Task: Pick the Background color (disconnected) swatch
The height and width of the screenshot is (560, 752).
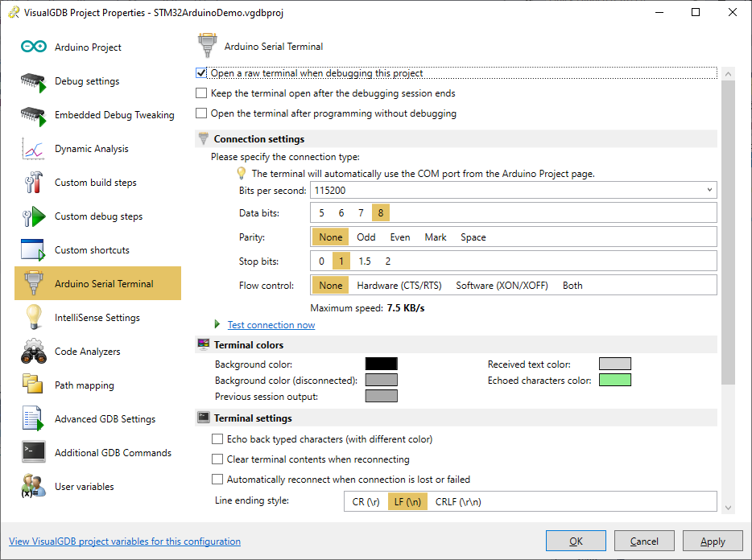Action: click(382, 380)
